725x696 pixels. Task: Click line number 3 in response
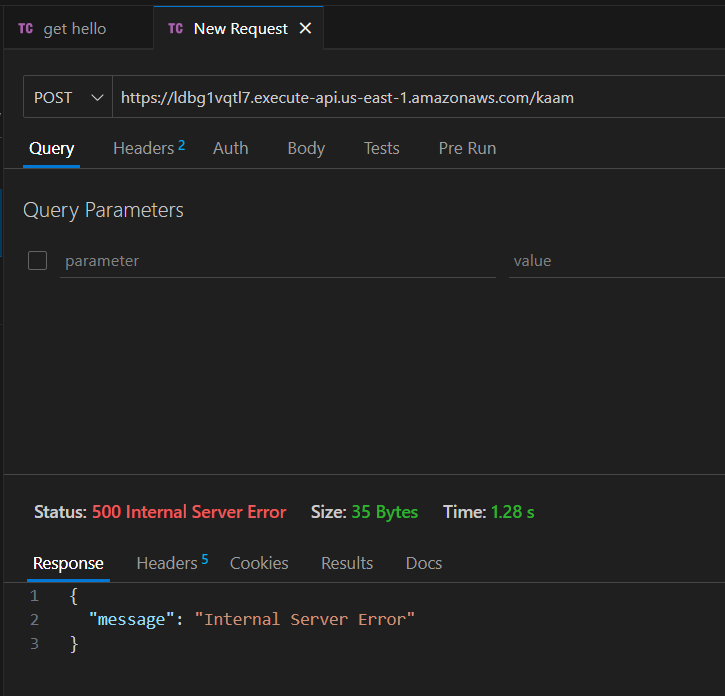pyautogui.click(x=34, y=643)
